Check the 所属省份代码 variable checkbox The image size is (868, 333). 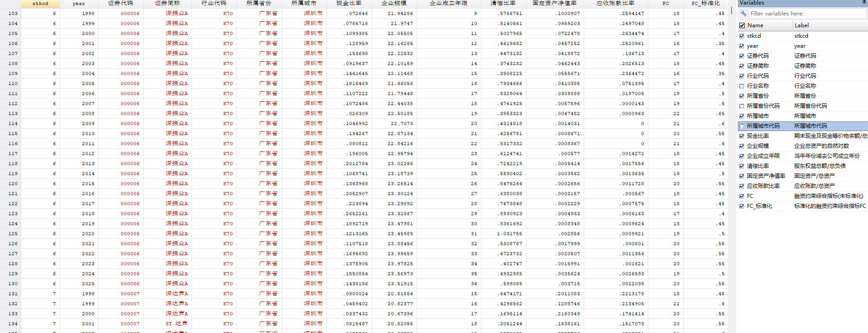[742, 106]
